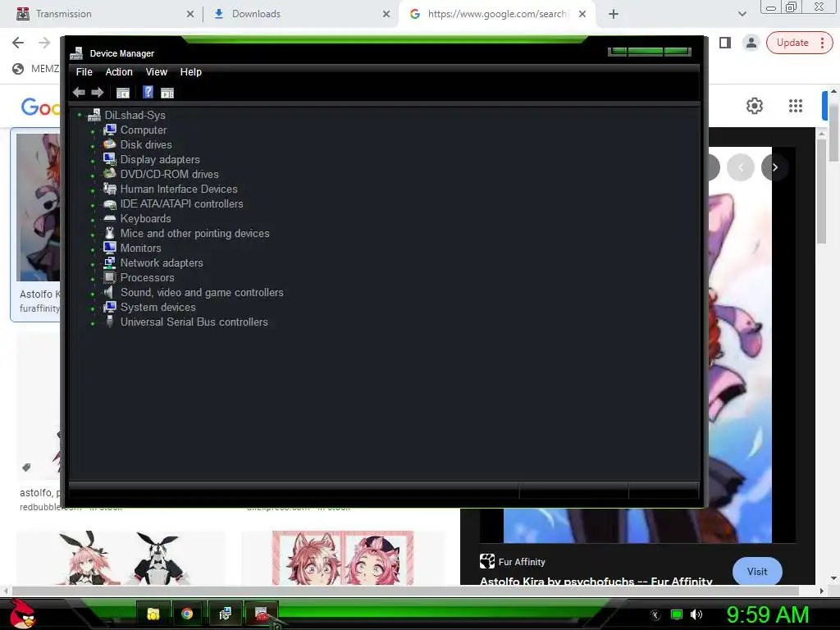Click the blue Help question-mark toolbar icon
The height and width of the screenshot is (630, 840).
(x=148, y=92)
